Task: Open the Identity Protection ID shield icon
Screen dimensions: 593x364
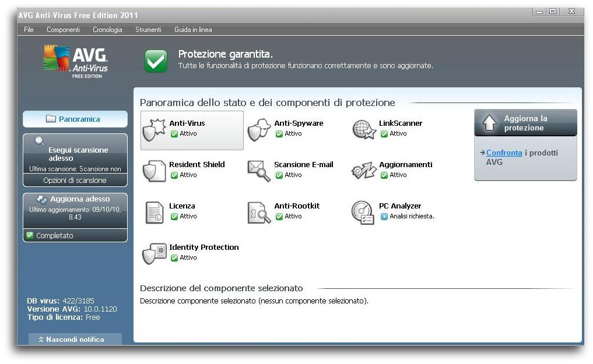Action: [155, 253]
